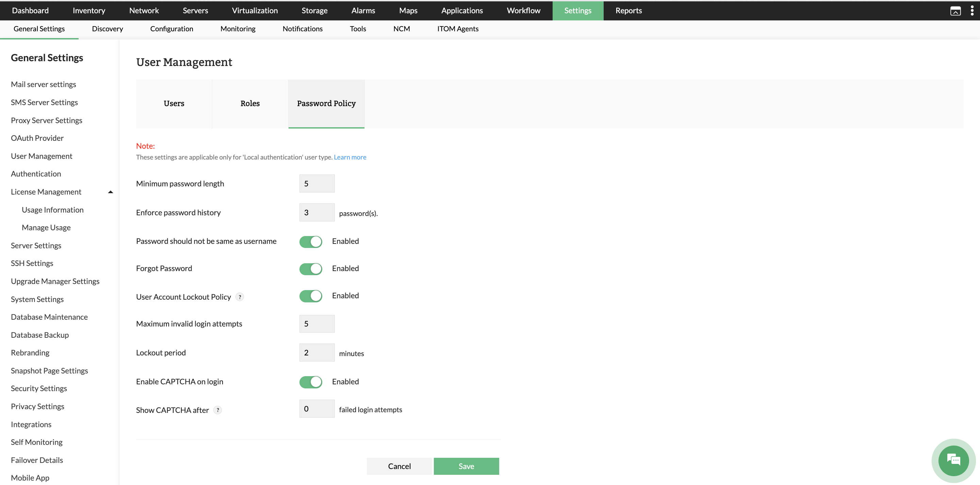Click the presentation mode icon in top bar

955,11
